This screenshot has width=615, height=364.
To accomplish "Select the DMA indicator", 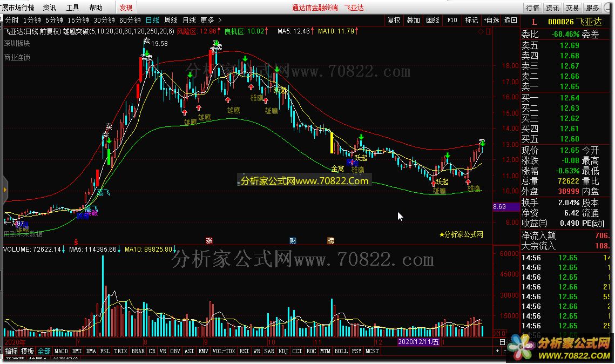I will [91, 351].
